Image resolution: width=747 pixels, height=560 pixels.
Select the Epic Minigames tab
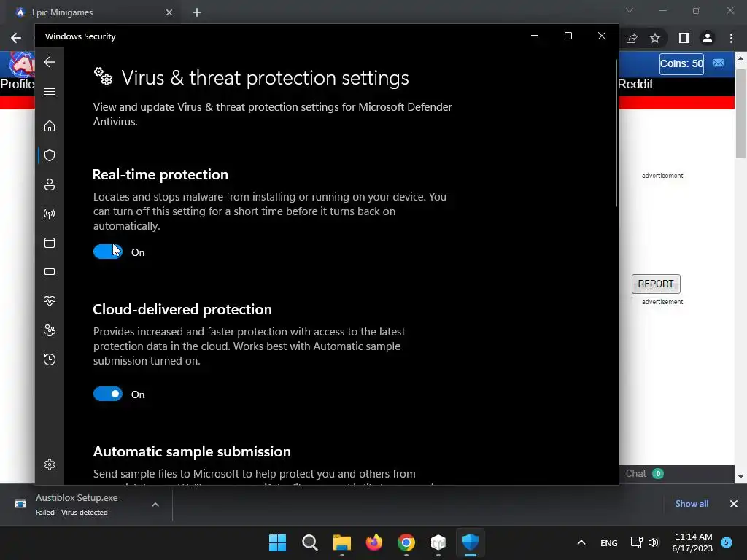click(90, 12)
